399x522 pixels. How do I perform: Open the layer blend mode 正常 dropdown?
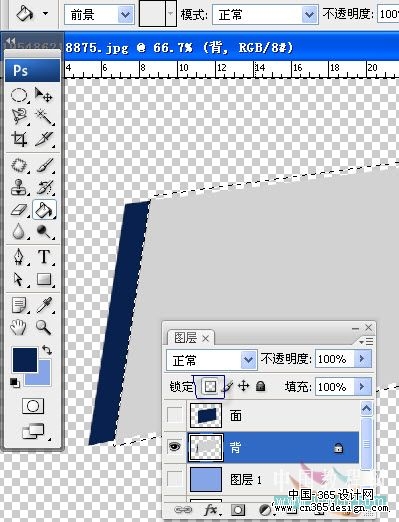coord(211,359)
